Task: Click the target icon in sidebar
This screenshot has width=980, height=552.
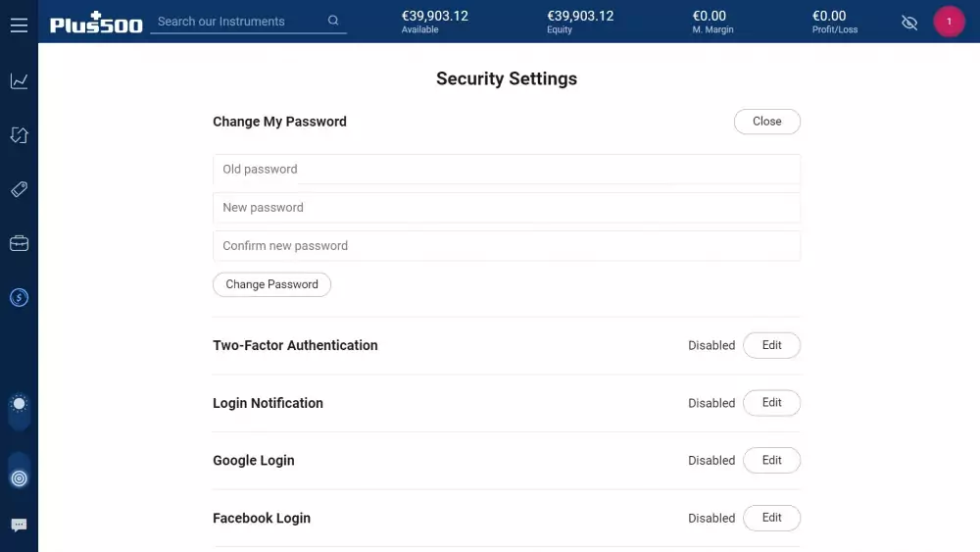Action: click(19, 478)
